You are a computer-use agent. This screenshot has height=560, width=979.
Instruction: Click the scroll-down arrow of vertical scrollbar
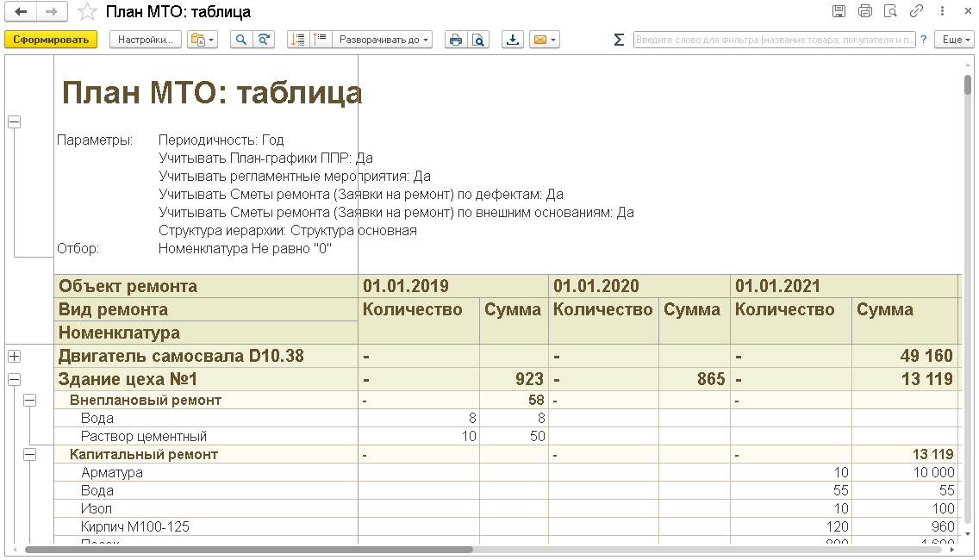[x=968, y=534]
